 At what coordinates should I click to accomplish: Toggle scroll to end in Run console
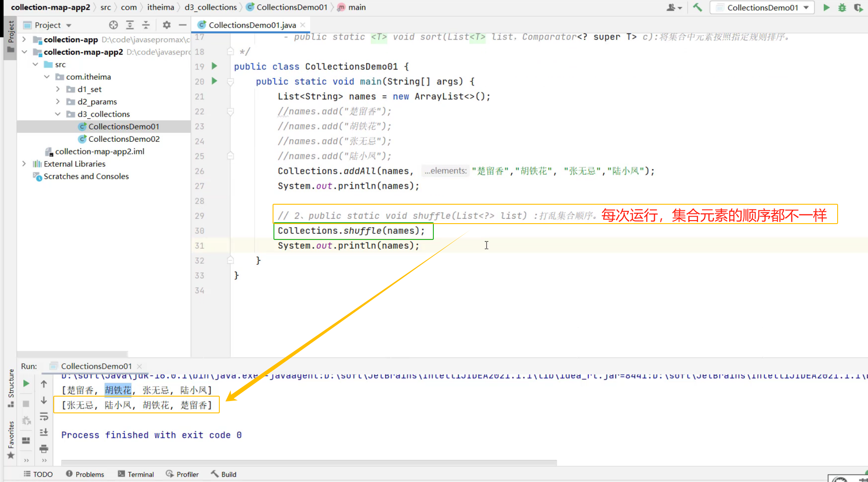pyautogui.click(x=44, y=432)
